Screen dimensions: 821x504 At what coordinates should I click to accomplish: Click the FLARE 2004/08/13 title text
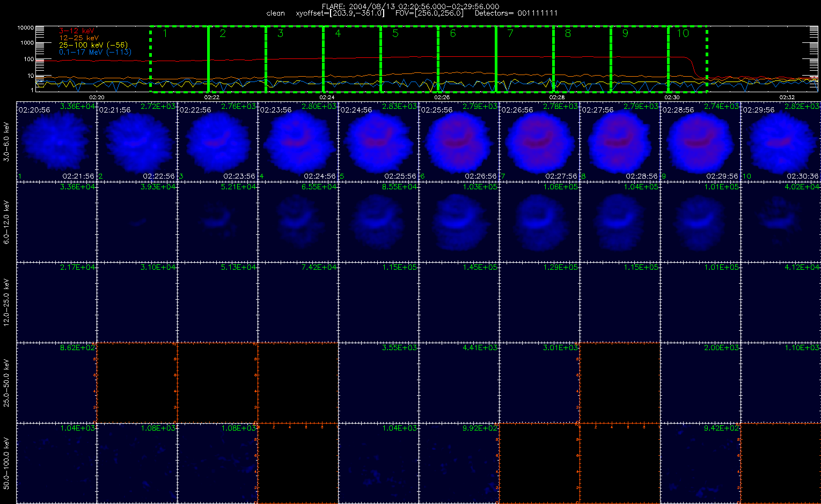(410, 6)
